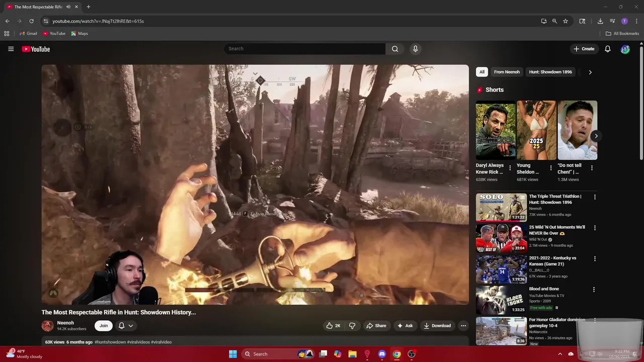
Task: Open Copilot from the taskbar
Action: click(x=338, y=354)
